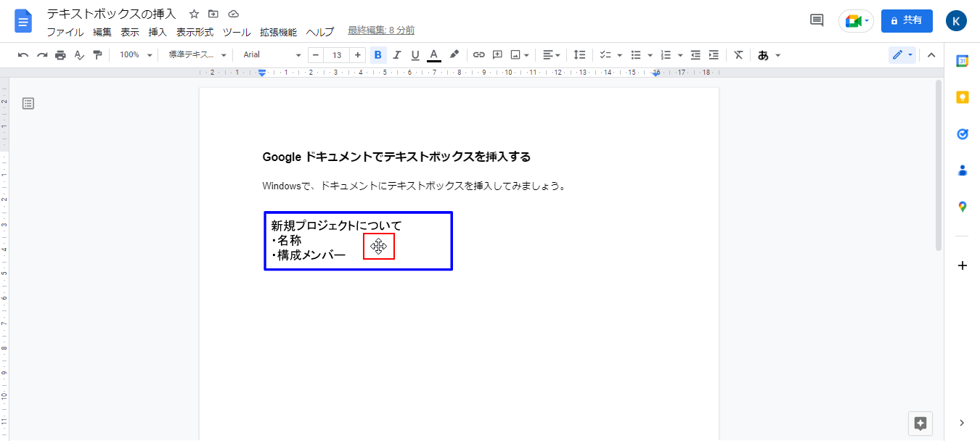Run spelling and grammar check icon
This screenshot has width=980, height=441.
click(x=79, y=55)
